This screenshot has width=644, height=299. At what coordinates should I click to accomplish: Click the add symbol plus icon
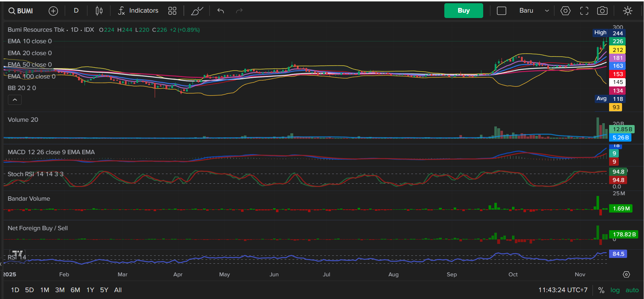pyautogui.click(x=53, y=11)
